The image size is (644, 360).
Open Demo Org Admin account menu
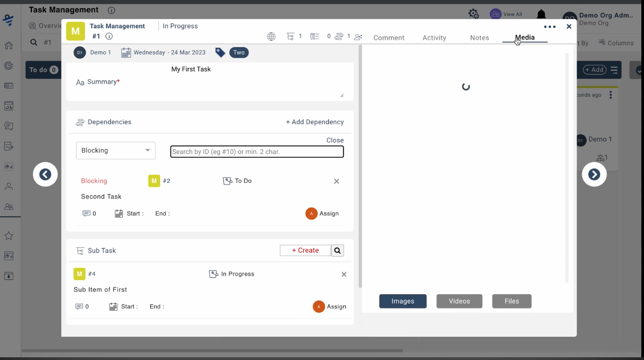coord(598,19)
